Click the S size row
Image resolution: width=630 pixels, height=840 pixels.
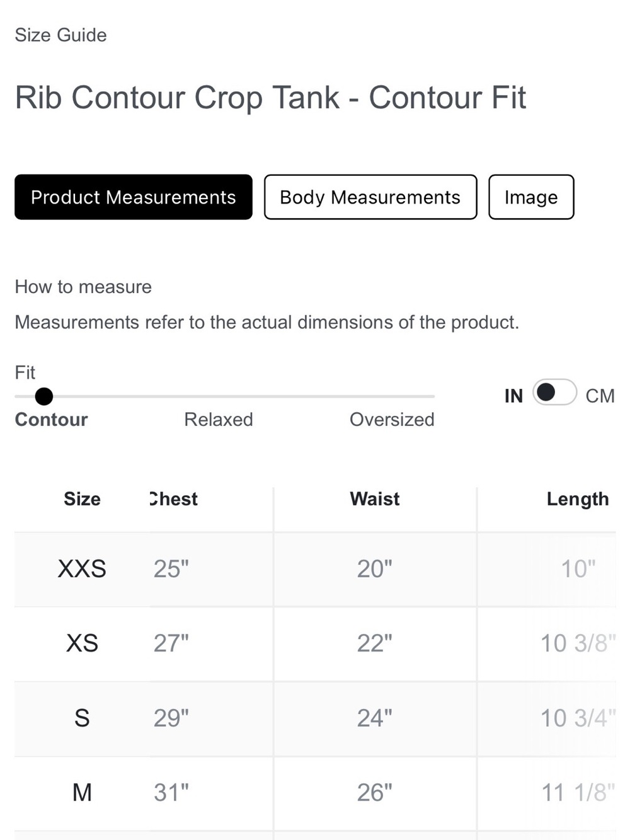(315, 718)
